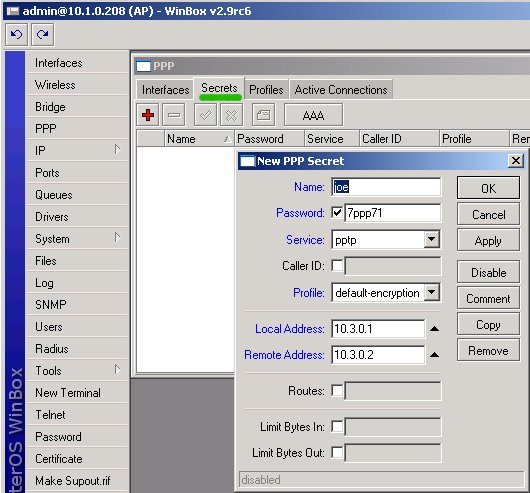530x493 pixels.
Task: Enable the Routes checkbox
Action: coord(337,391)
